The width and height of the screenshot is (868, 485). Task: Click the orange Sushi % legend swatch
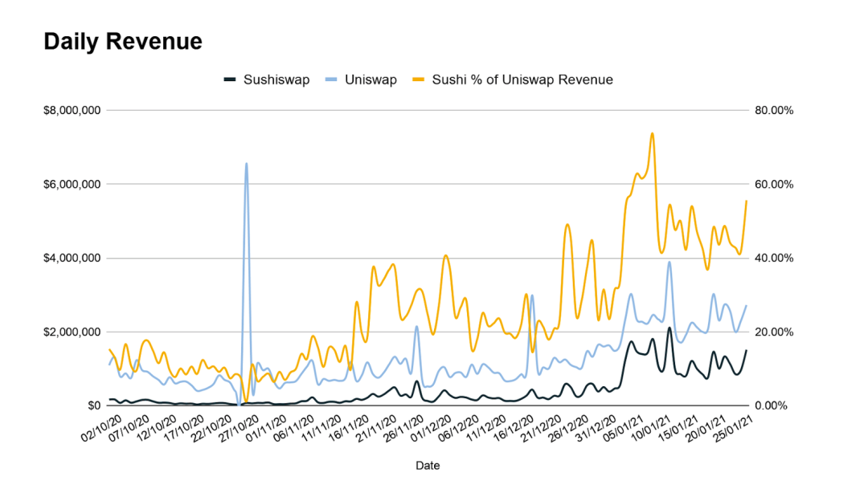coord(419,79)
